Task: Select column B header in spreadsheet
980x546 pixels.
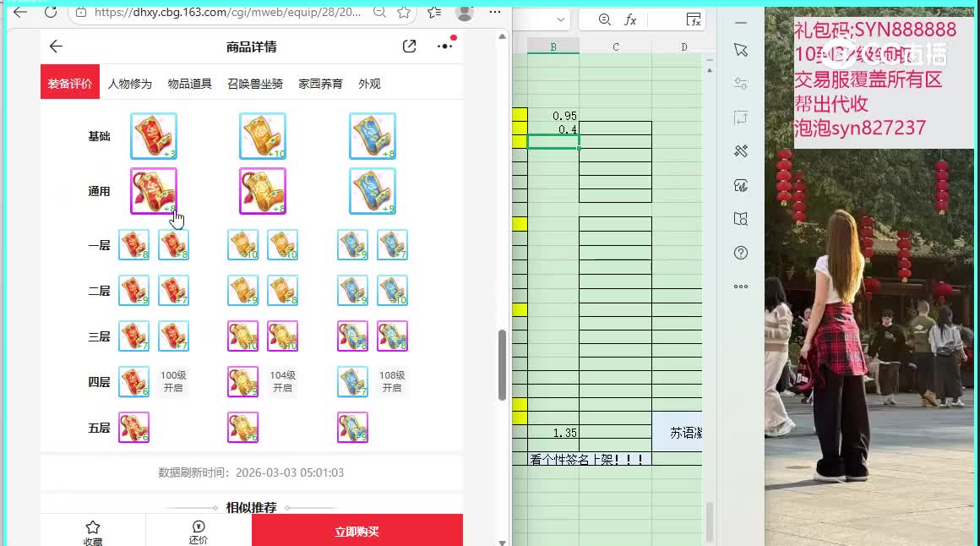Action: 553,46
